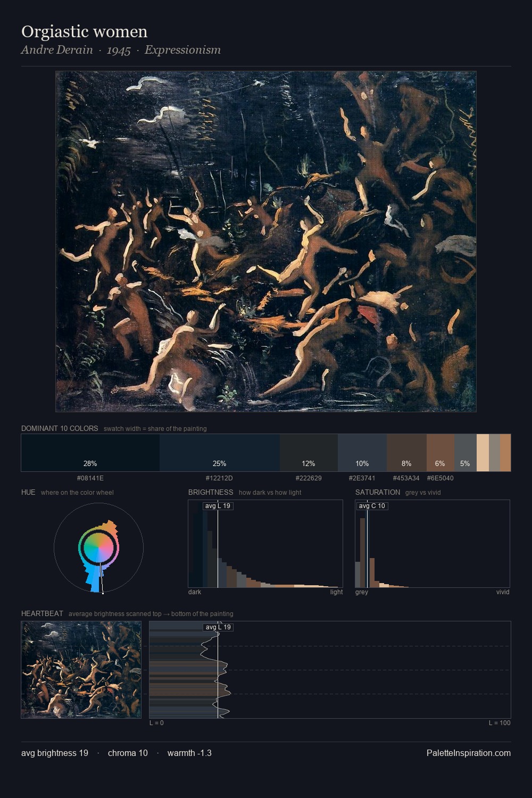
Task: Click 'warmth -1.3' in the footer
Action: pyautogui.click(x=189, y=753)
